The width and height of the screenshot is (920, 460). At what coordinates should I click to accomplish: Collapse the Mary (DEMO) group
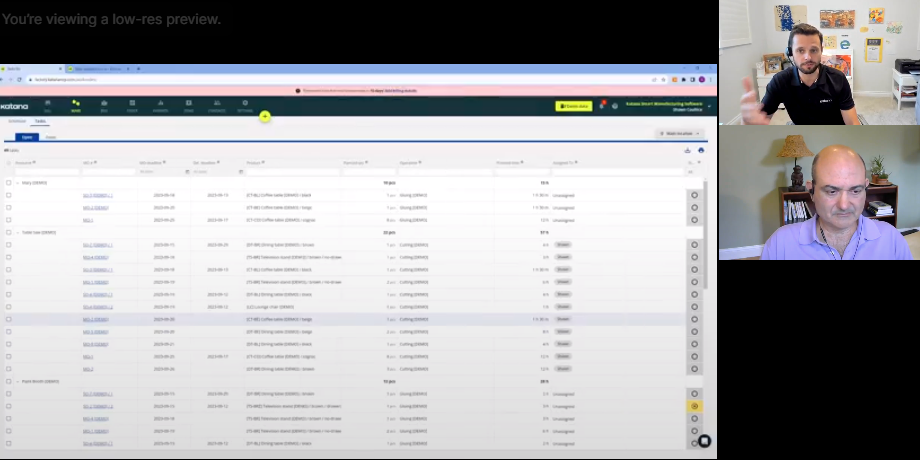pos(18,182)
